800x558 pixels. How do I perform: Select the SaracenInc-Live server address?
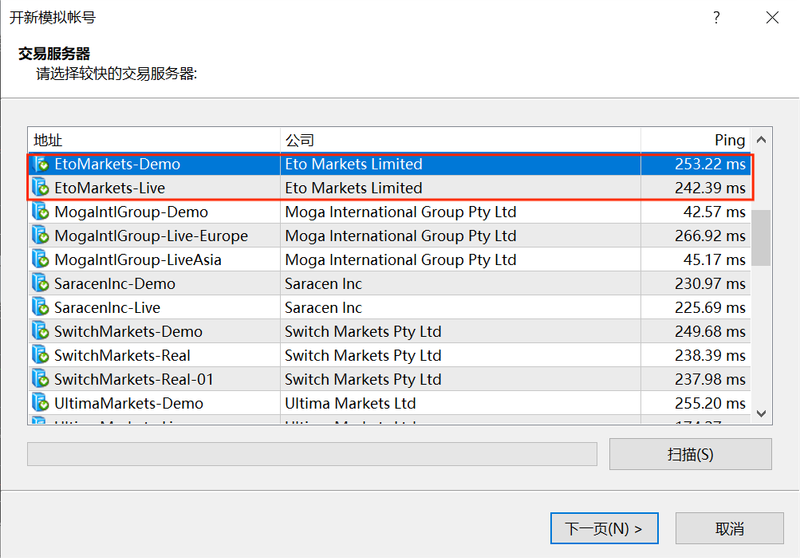[107, 308]
